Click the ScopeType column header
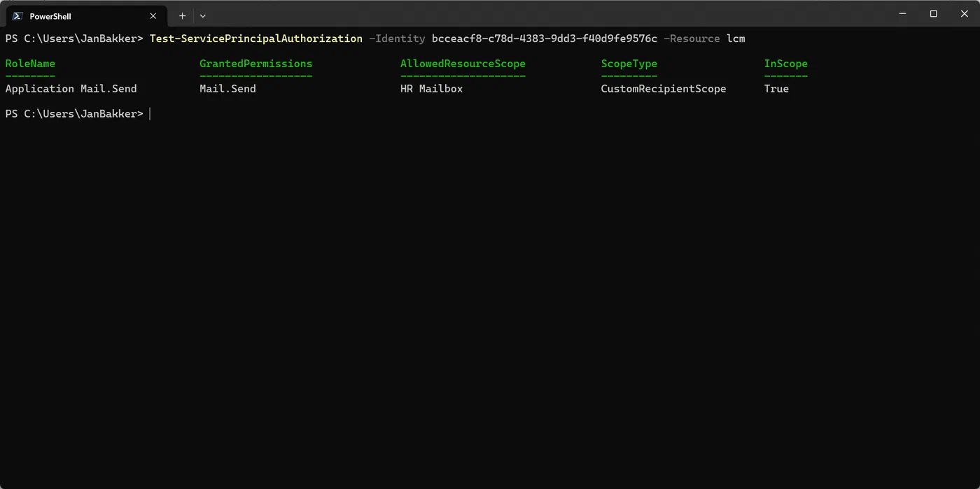This screenshot has width=980, height=489. tap(629, 64)
